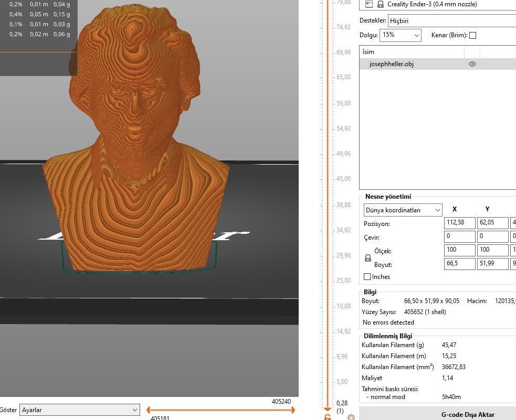Click the size text 66,50 x 51,99 x 90,05
The width and height of the screenshot is (516, 420).
point(431,301)
